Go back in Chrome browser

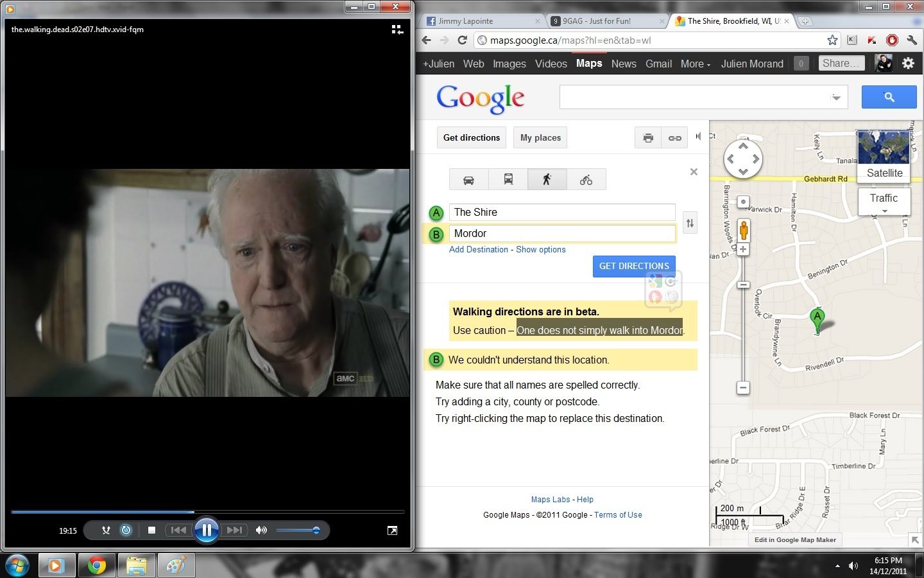(x=427, y=40)
